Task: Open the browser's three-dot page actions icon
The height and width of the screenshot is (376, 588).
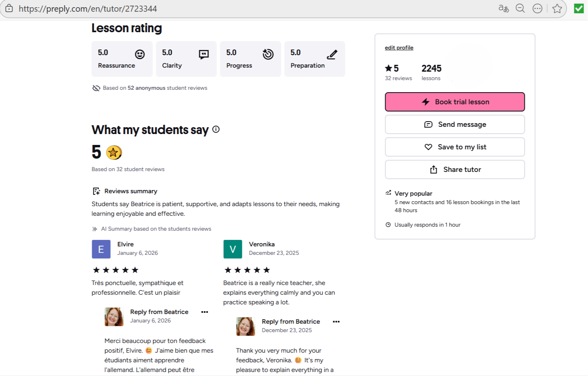Action: [x=537, y=8]
